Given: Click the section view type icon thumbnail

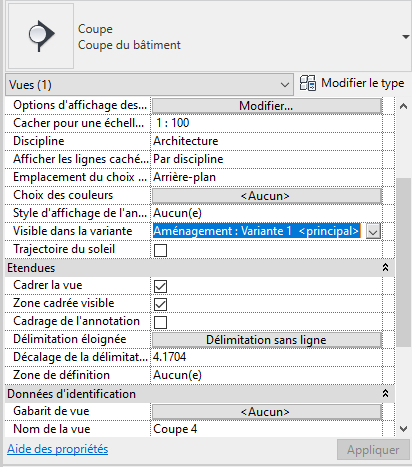Looking at the screenshot, I should tap(41, 36).
